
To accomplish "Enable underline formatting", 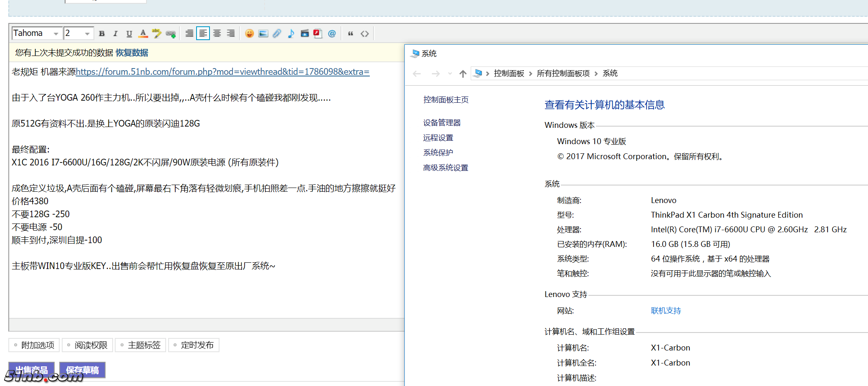I will click(129, 33).
